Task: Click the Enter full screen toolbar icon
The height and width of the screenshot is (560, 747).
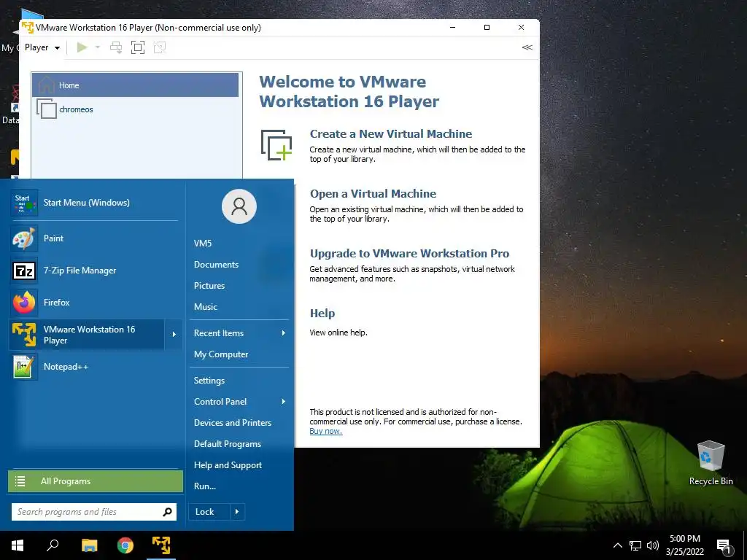Action: click(x=138, y=47)
